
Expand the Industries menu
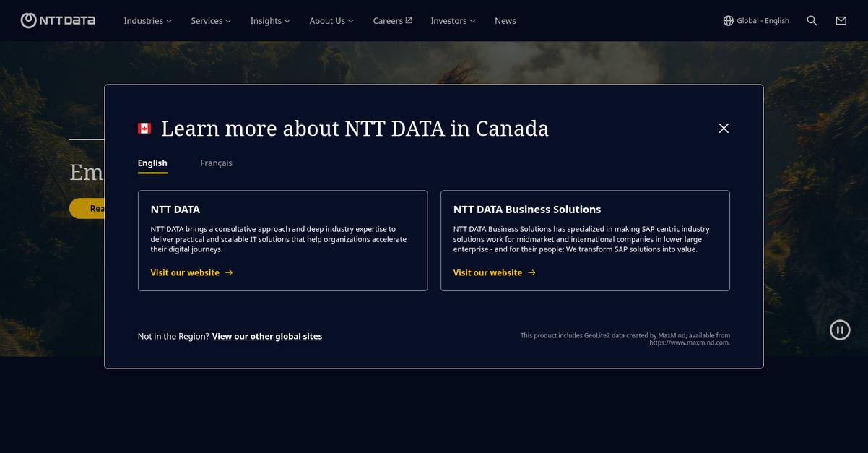point(147,21)
